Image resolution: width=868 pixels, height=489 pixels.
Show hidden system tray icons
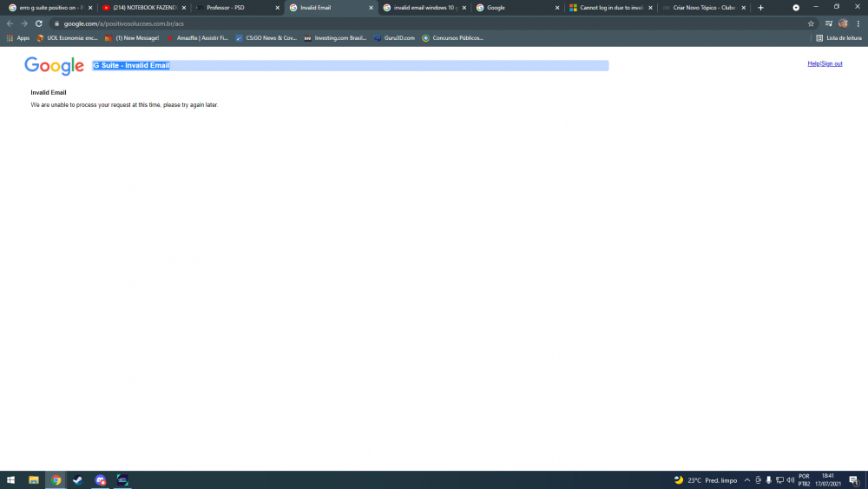(746, 480)
